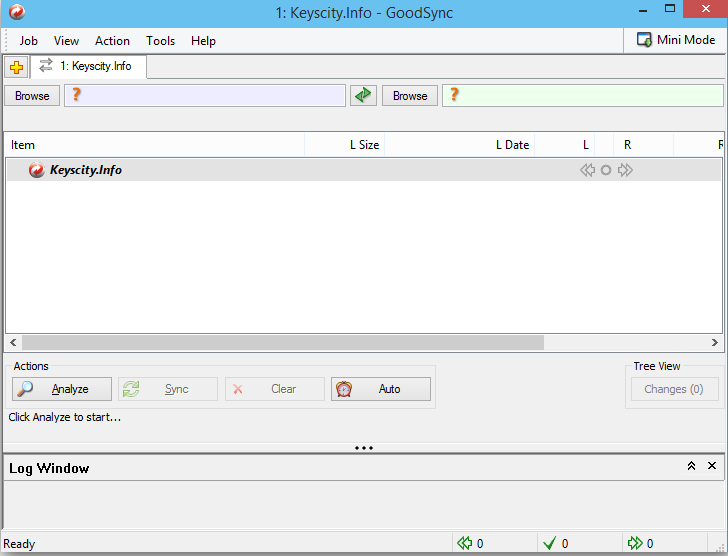Open the View menu
This screenshot has height=556, width=728.
tap(66, 41)
